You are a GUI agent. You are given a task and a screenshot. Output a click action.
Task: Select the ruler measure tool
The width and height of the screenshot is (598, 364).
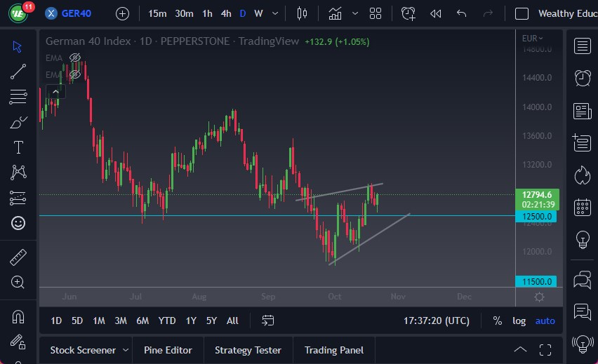coord(18,257)
